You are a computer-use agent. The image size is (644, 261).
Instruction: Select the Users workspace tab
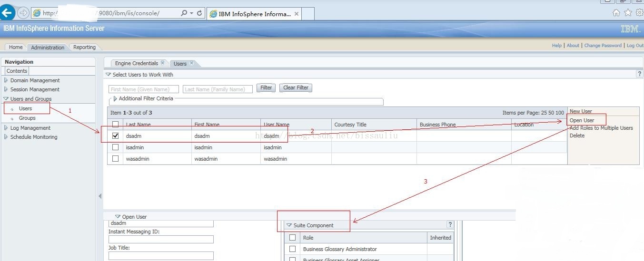click(x=180, y=63)
